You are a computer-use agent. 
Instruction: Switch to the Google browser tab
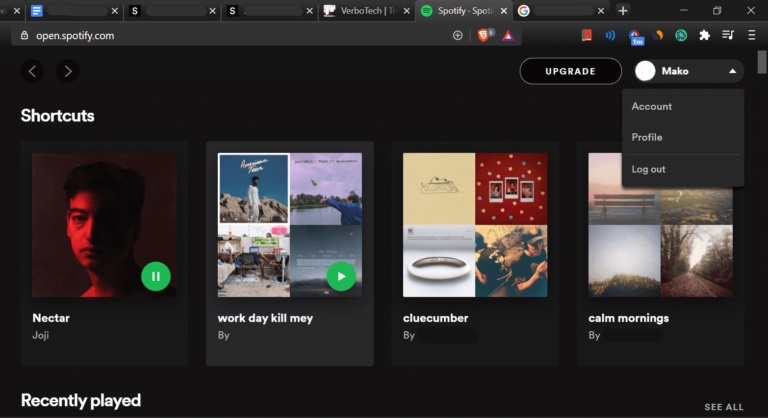pyautogui.click(x=561, y=11)
